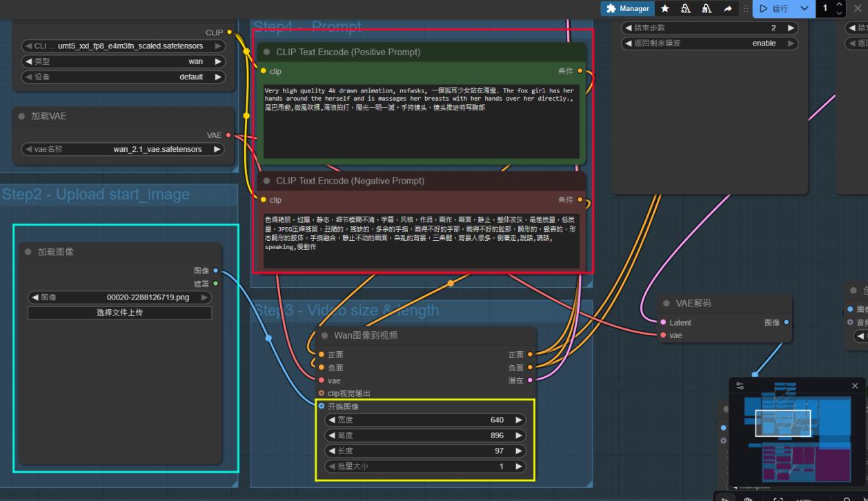Collapse the Positive Prompt node via its dot
Screen dimensions: 868x501
tap(266, 52)
